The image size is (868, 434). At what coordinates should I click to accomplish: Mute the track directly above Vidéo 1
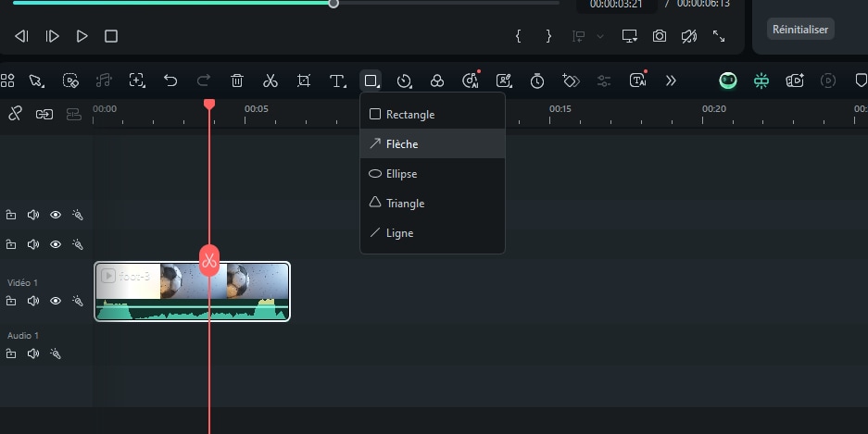33,244
